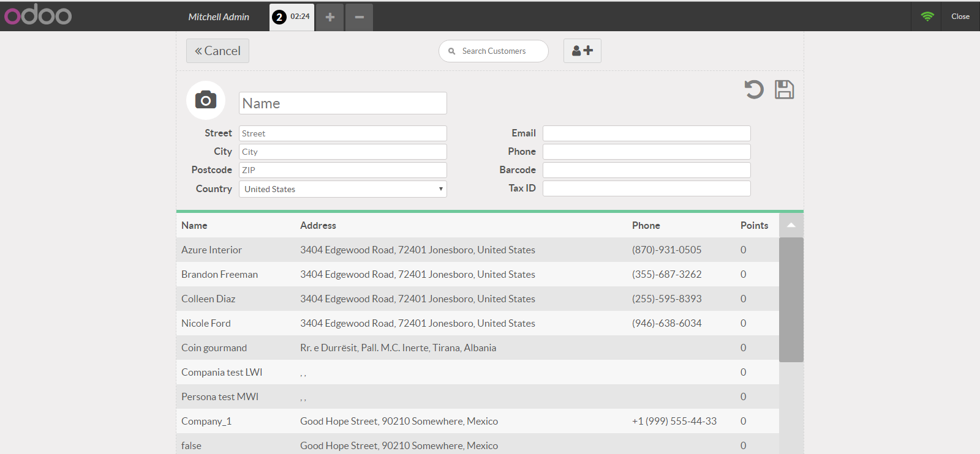This screenshot has width=980, height=454.
Task: Select Coin gourmand customer row
Action: [x=478, y=348]
